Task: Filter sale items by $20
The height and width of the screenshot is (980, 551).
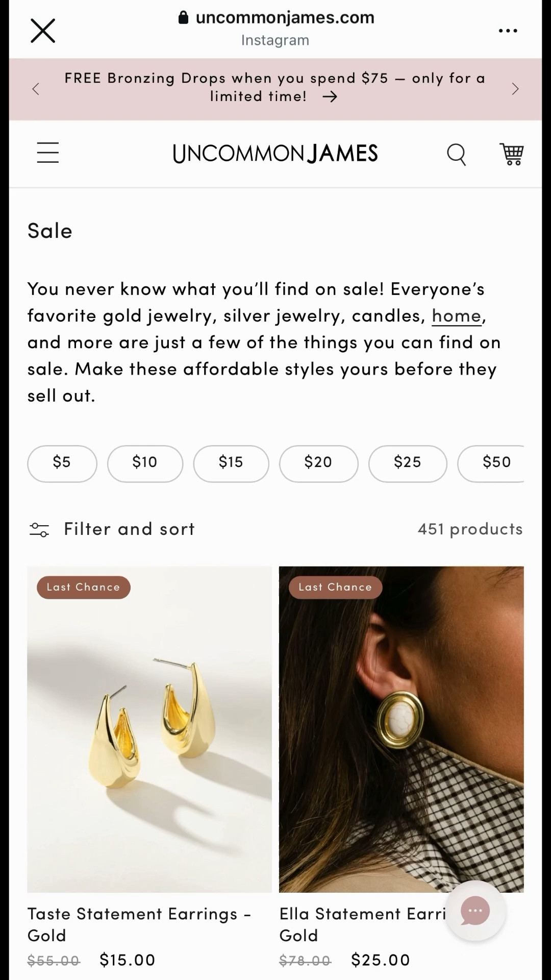Action: 318,463
